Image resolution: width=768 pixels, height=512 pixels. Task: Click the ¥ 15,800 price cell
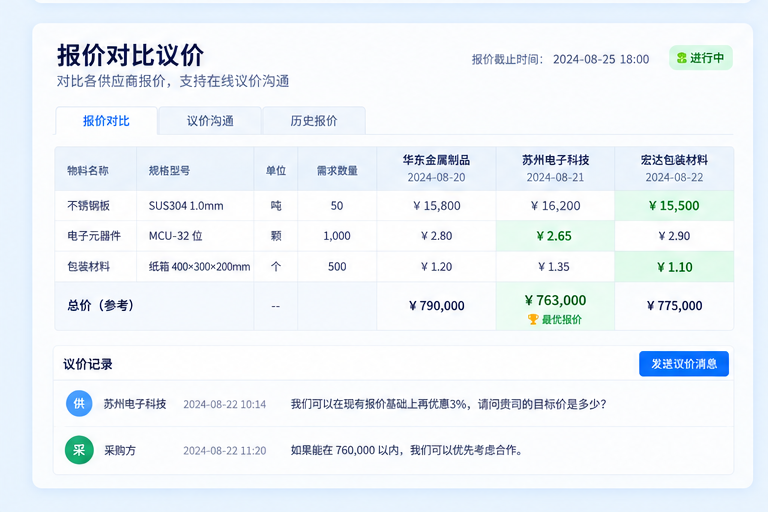pos(436,206)
